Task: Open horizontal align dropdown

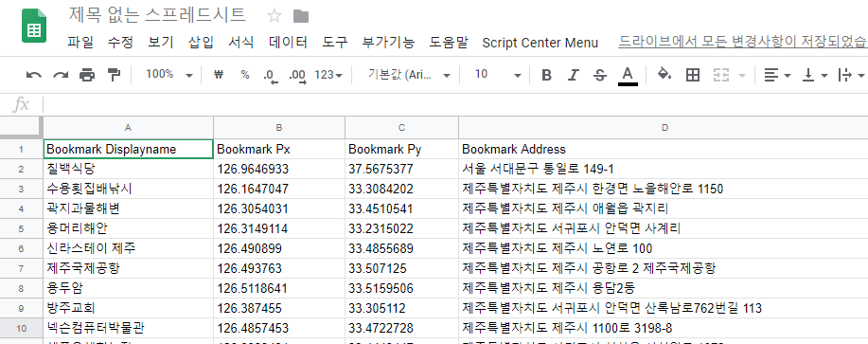Action: (x=777, y=75)
